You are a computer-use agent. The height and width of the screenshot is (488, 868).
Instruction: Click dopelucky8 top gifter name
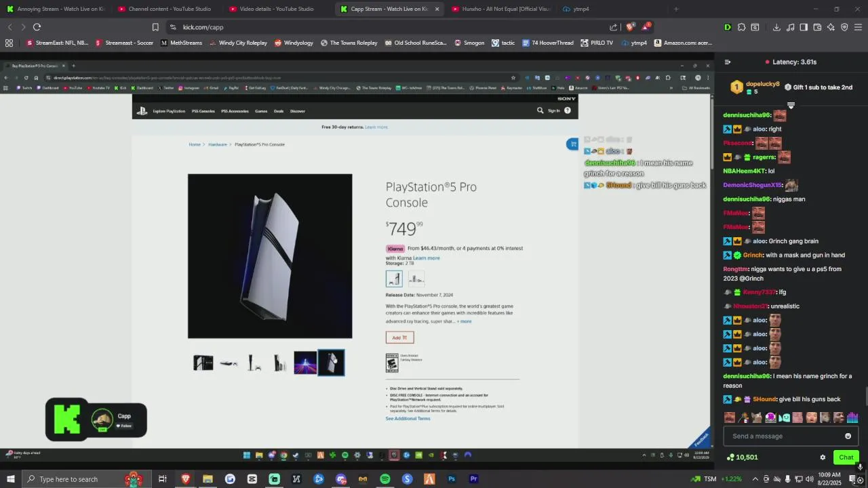(762, 84)
